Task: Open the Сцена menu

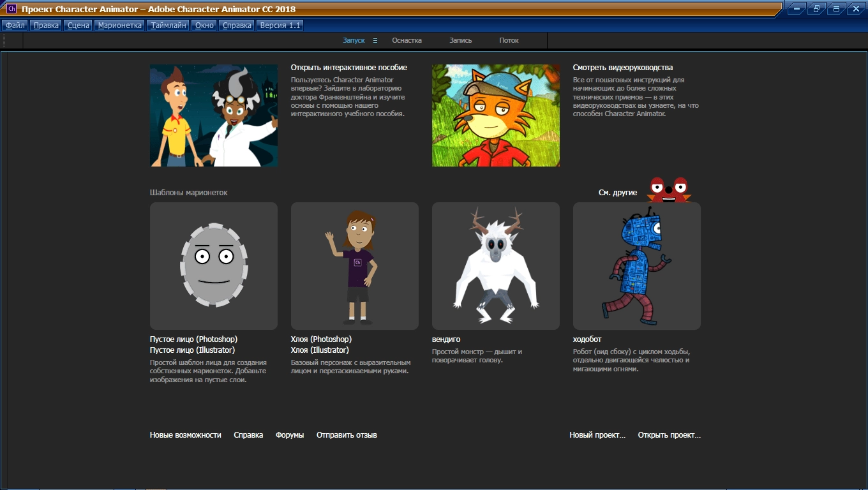Action: tap(79, 26)
